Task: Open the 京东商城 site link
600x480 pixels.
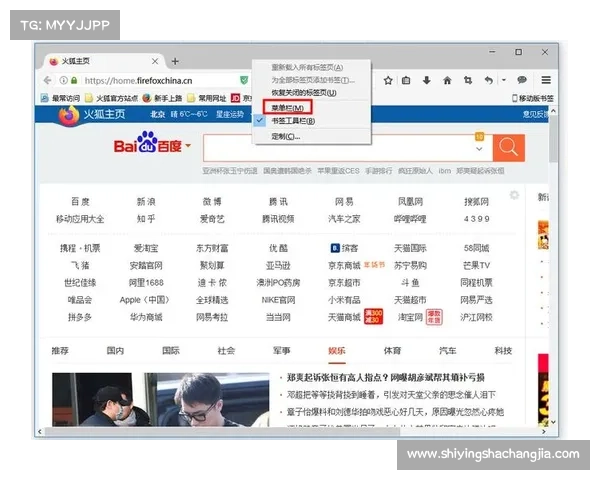Action: [x=343, y=266]
